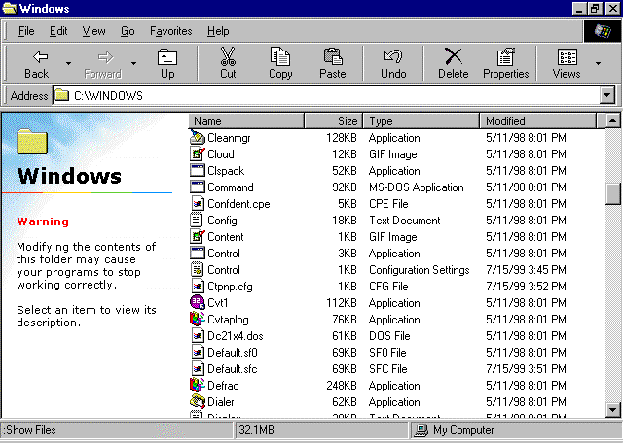Sort files by Name column header
623x443 pixels.
pyautogui.click(x=246, y=121)
